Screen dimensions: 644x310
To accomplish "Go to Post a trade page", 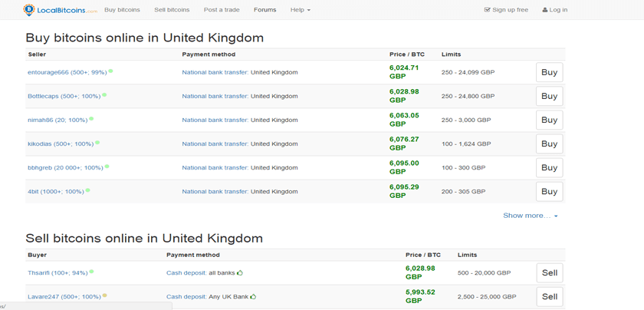I will point(222,10).
